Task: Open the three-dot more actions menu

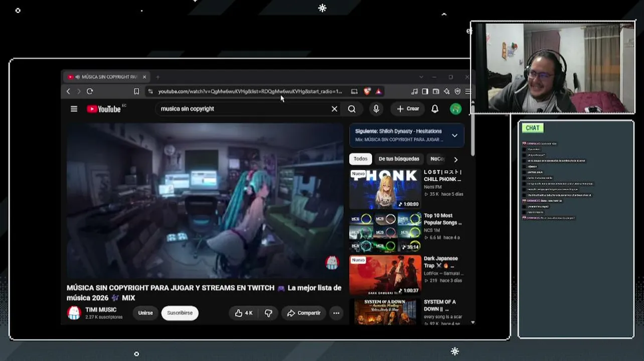Action: click(336, 313)
